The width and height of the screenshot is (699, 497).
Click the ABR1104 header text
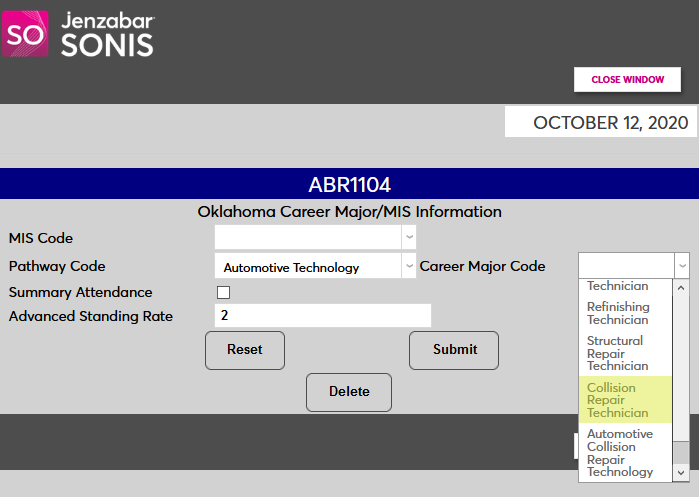[x=350, y=185]
